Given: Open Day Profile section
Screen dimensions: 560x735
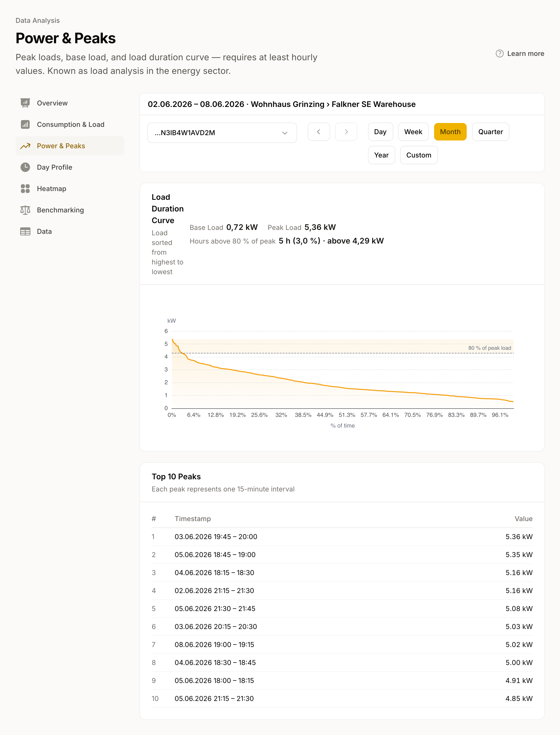Looking at the screenshot, I should 70,167.
